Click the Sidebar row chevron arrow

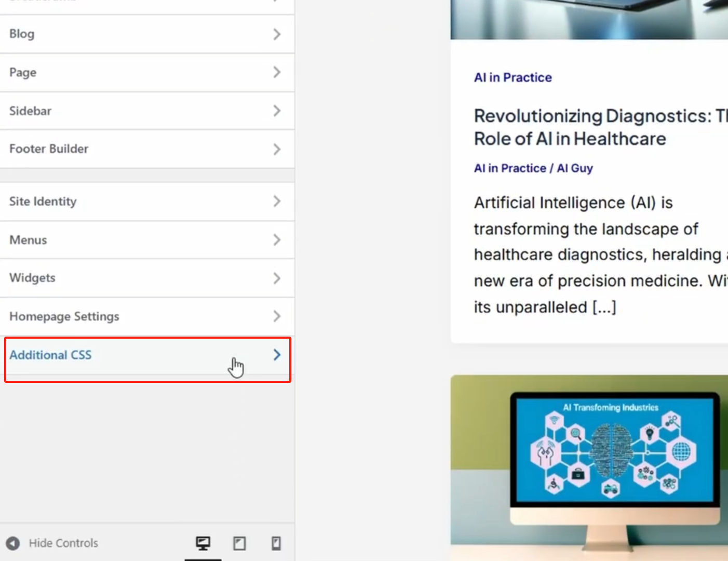[x=277, y=111]
